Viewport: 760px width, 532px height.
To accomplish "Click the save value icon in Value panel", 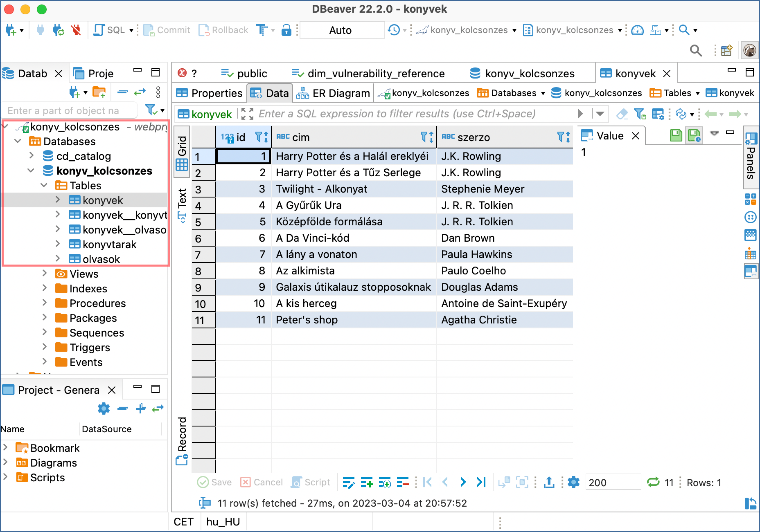I will [x=676, y=135].
